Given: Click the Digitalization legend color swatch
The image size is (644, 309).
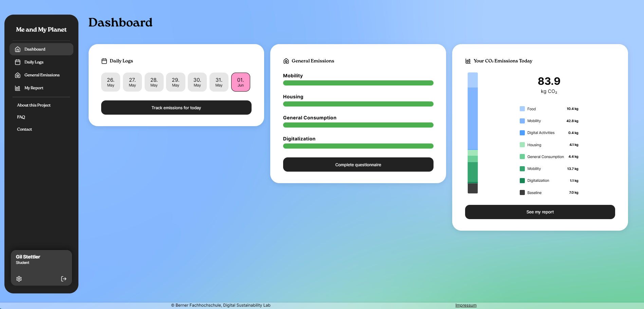Looking at the screenshot, I should [x=522, y=180].
